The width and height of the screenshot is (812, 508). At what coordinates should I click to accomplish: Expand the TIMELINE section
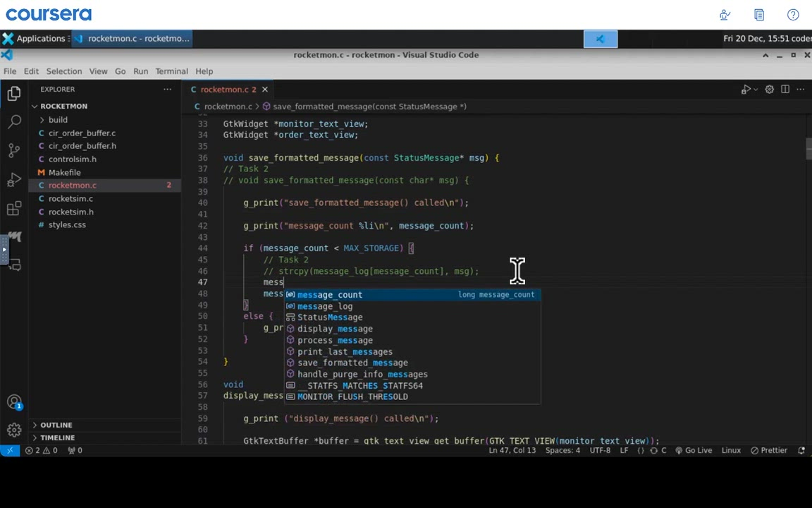point(57,437)
